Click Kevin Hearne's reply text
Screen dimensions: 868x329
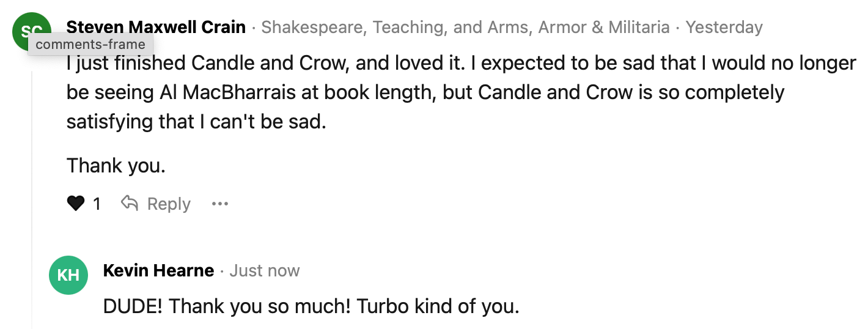click(x=311, y=306)
